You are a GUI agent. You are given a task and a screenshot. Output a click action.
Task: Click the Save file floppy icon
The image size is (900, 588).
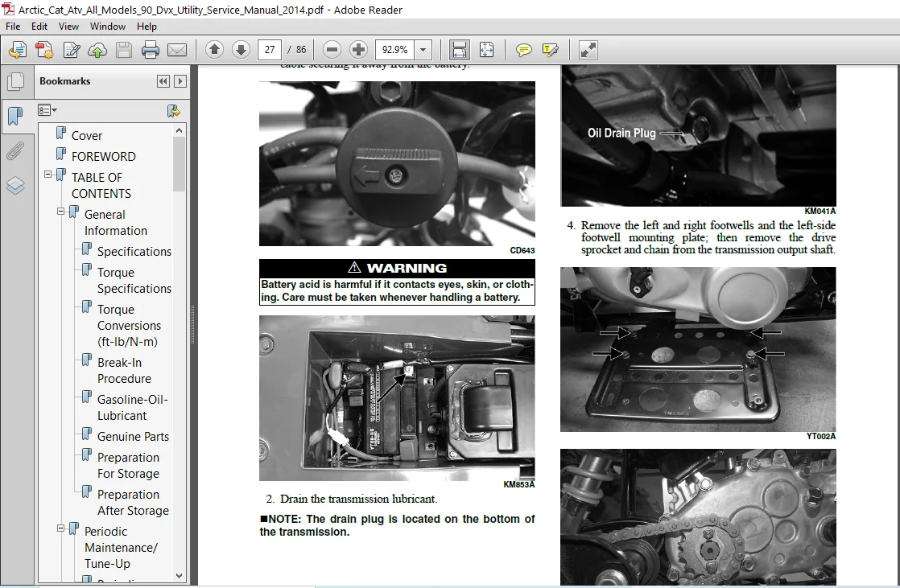tap(124, 50)
